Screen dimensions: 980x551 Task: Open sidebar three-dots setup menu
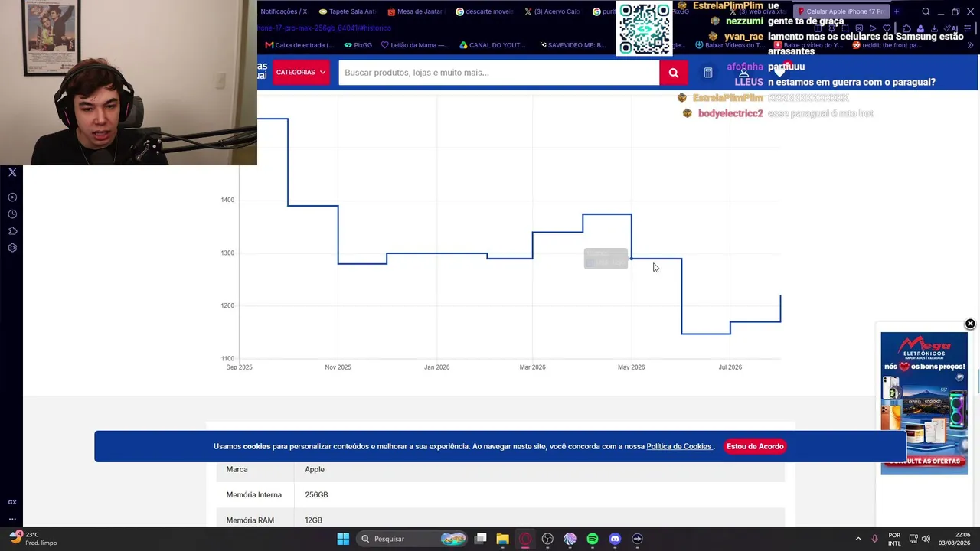pyautogui.click(x=12, y=519)
